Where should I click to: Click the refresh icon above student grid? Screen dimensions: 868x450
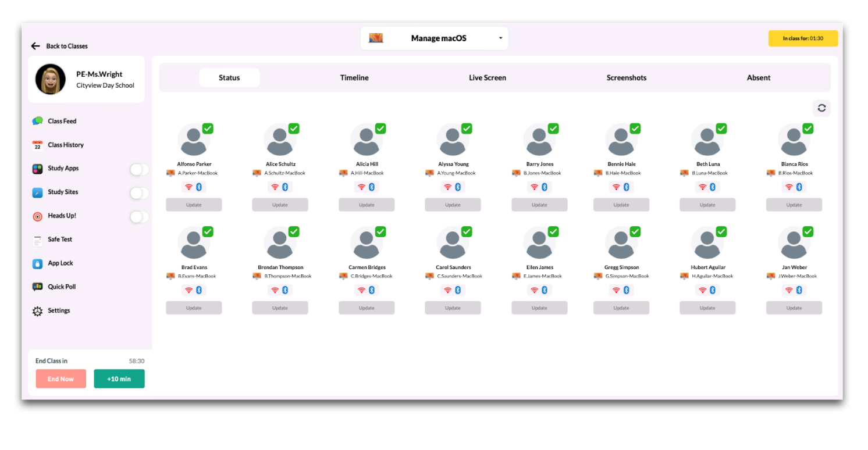tap(821, 108)
